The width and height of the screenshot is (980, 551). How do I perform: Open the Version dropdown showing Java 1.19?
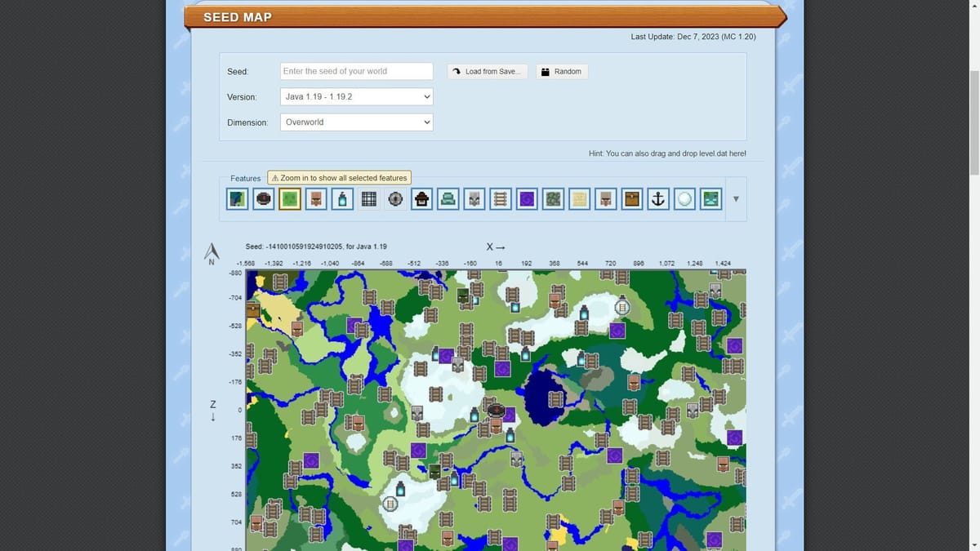point(356,96)
